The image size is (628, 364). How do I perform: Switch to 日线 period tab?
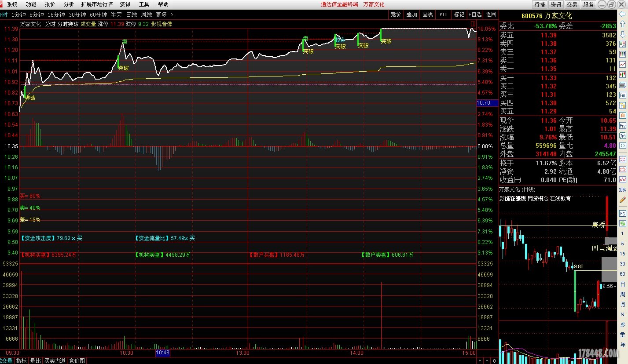pyautogui.click(x=132, y=15)
